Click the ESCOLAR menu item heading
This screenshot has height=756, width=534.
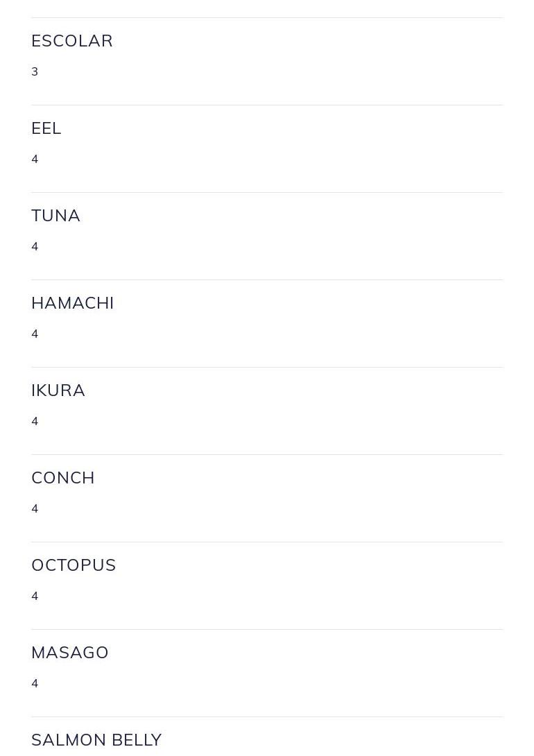click(x=72, y=41)
